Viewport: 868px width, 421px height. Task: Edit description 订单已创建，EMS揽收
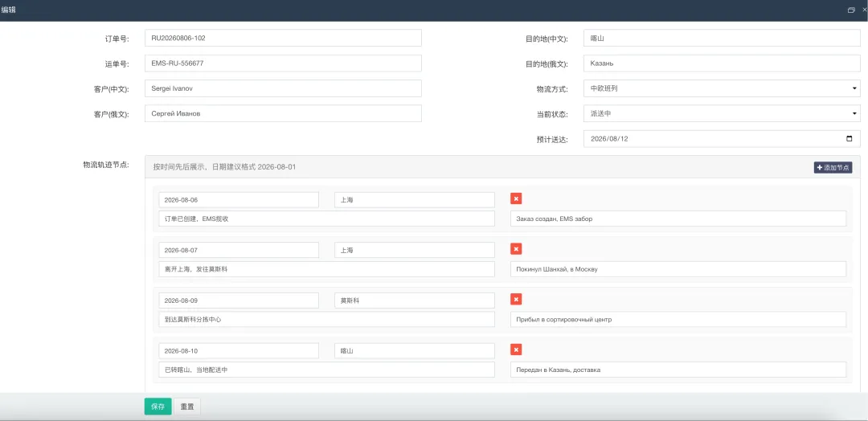click(x=326, y=219)
